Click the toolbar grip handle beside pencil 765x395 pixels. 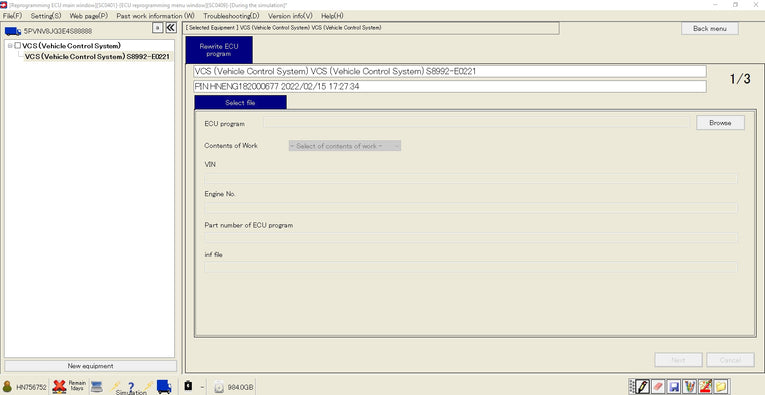[632, 387]
